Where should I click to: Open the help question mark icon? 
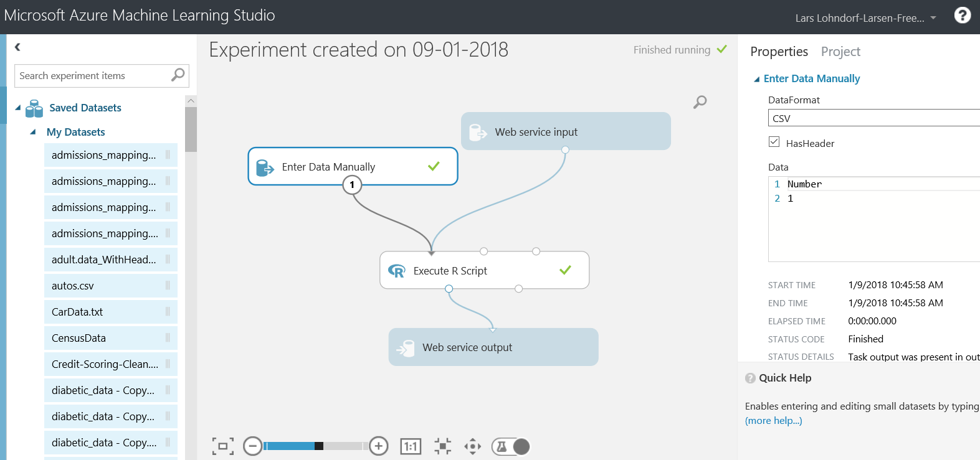[963, 16]
